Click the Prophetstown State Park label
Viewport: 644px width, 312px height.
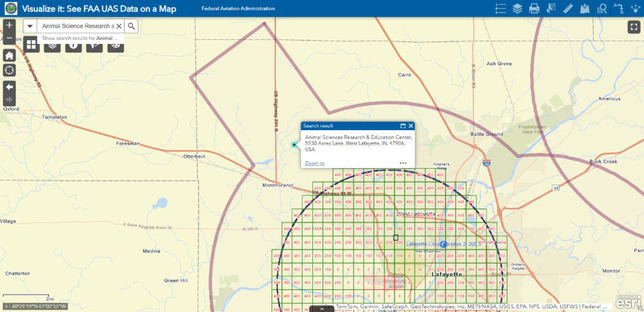tap(531, 129)
